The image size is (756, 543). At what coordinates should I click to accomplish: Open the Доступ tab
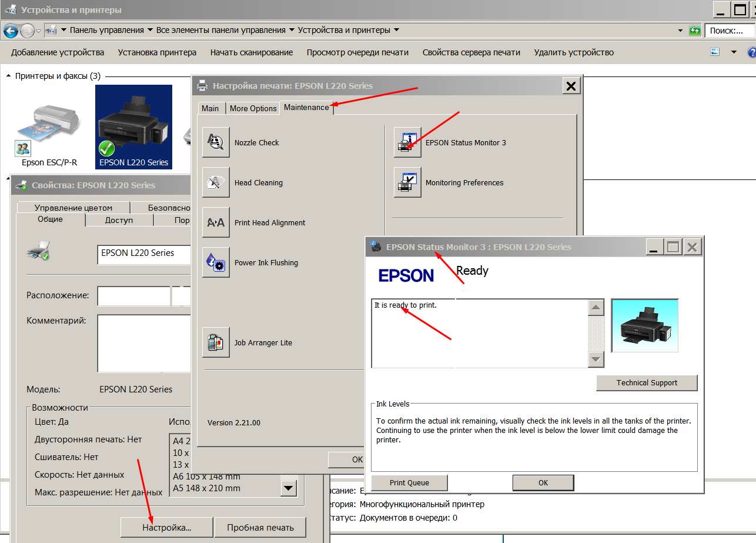tap(119, 220)
